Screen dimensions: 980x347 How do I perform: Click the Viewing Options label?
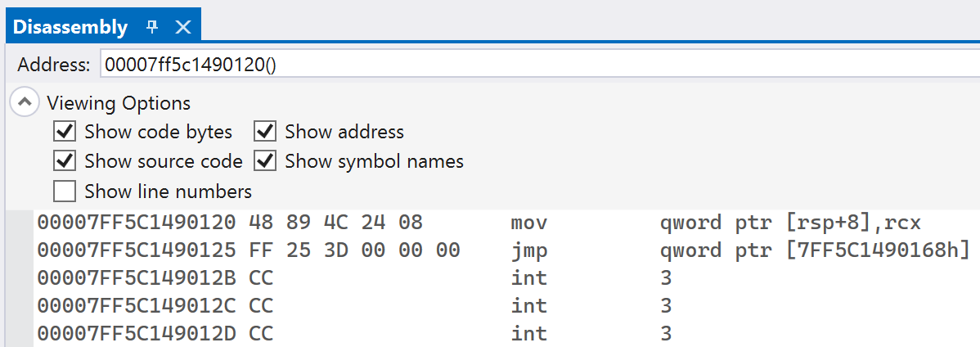pyautogui.click(x=119, y=102)
